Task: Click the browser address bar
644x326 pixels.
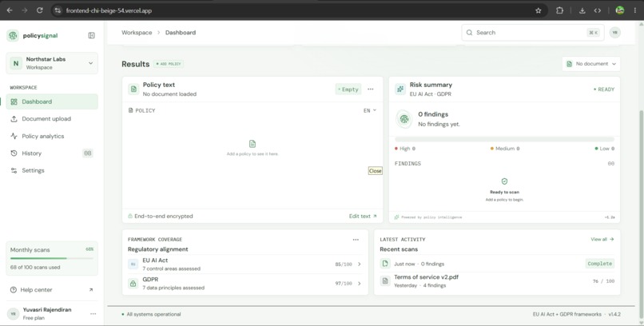Action: 299,10
